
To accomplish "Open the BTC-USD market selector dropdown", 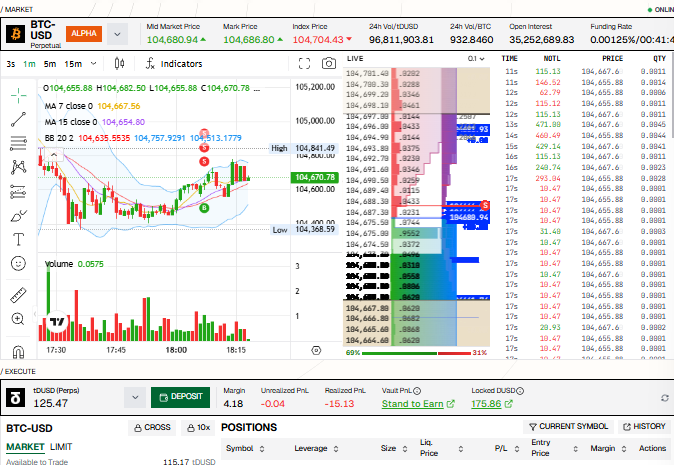I will point(117,34).
